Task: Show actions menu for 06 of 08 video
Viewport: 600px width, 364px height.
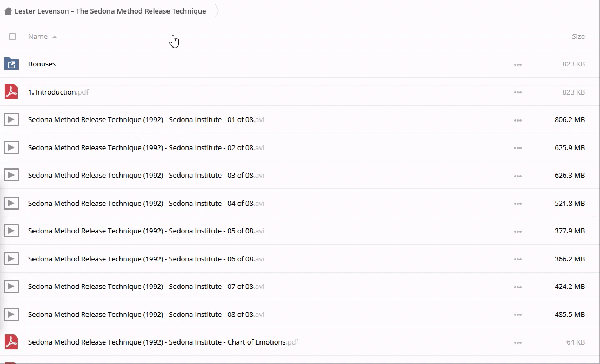Action: point(517,259)
